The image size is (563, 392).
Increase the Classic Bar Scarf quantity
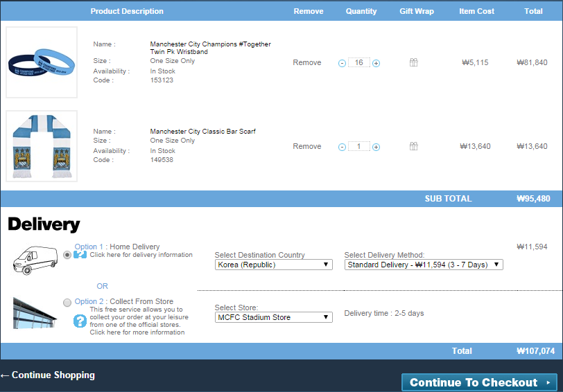click(376, 147)
